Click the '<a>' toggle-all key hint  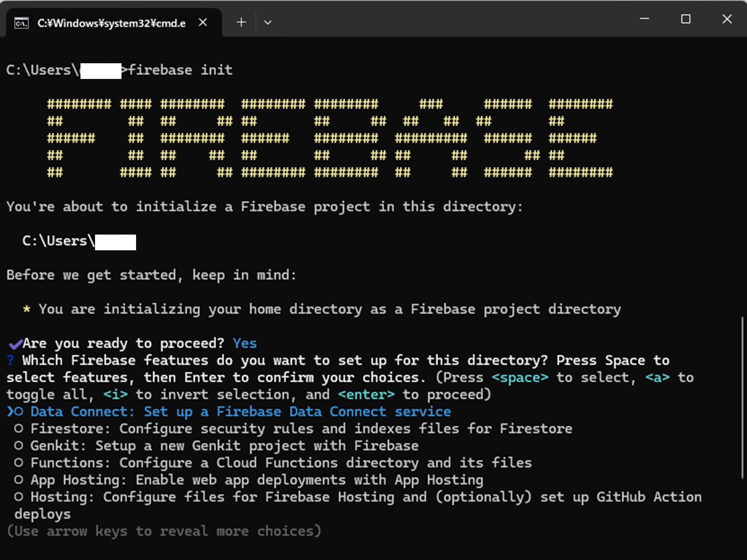(657, 378)
